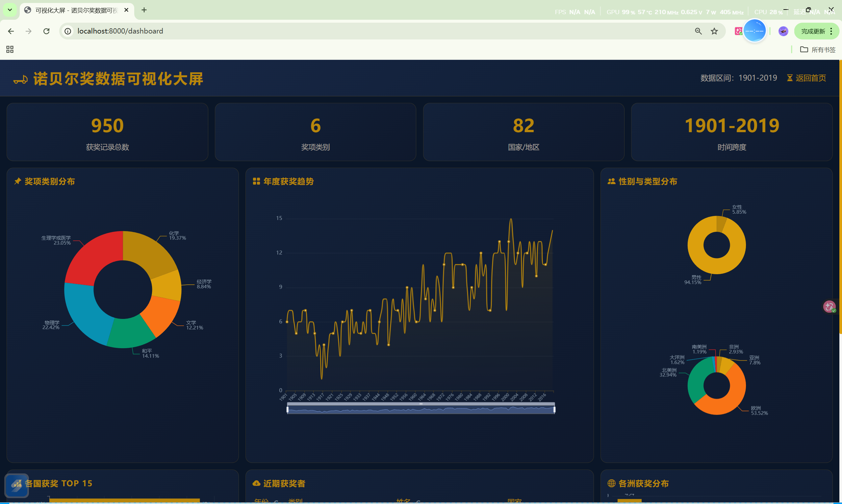Screen dimensions: 842x504
Task: Bookmark this page with star icon
Action: click(x=714, y=31)
